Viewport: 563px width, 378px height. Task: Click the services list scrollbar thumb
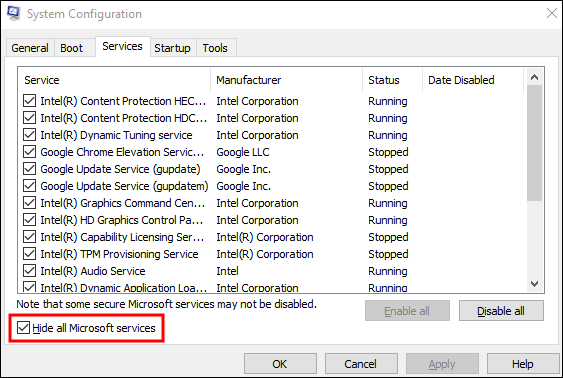[x=534, y=143]
